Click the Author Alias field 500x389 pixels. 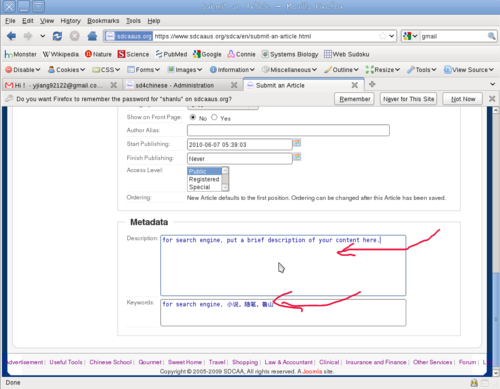288,130
